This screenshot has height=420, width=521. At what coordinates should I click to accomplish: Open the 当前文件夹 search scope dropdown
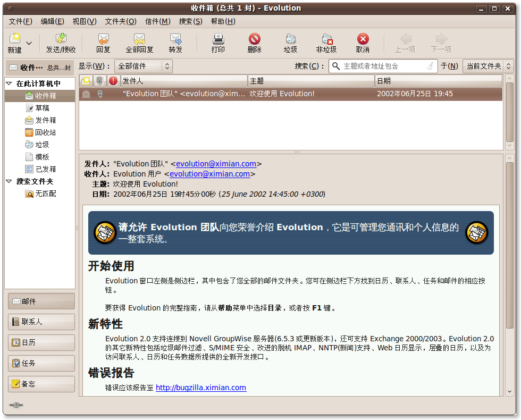tap(488, 66)
